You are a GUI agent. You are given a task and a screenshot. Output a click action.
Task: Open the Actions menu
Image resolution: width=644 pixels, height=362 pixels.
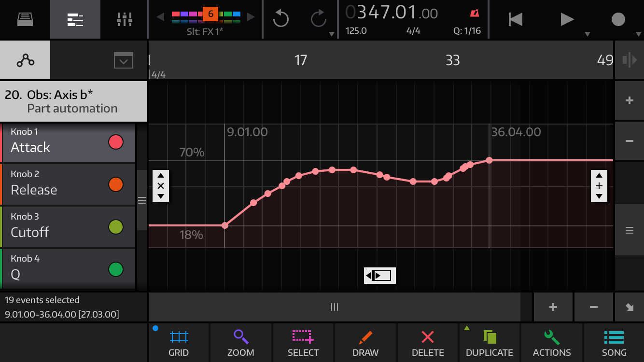click(551, 343)
